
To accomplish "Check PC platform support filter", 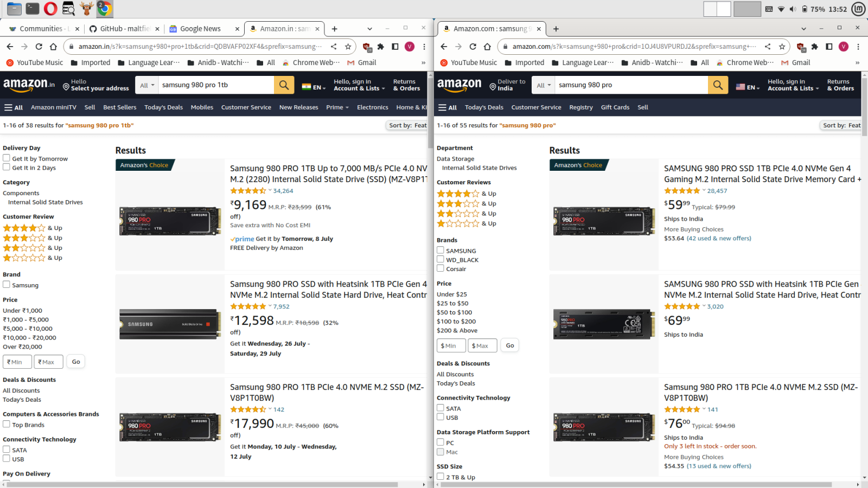I will 441,442.
